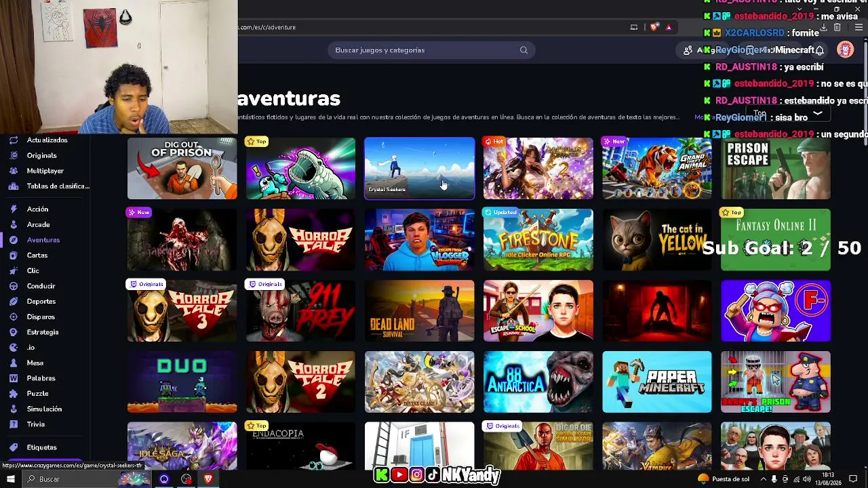Screen dimensions: 868x488
Task: Focus the Buscar juegos y categorías field
Action: (x=431, y=50)
